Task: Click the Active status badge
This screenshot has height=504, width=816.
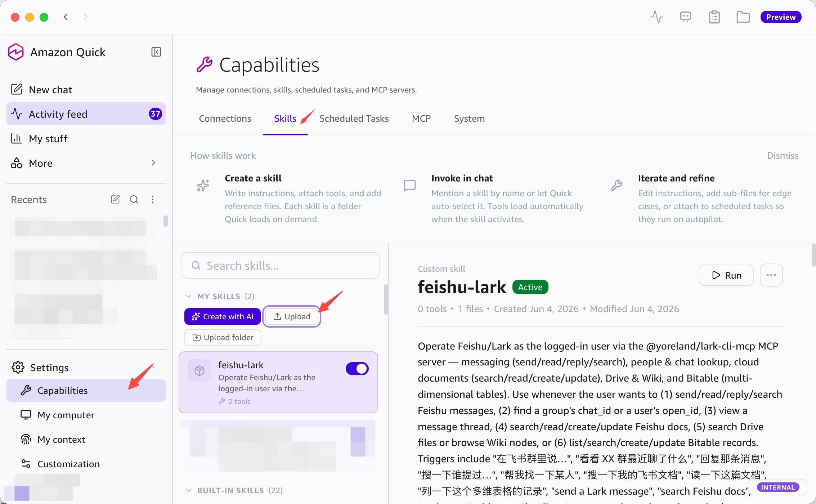Action: (530, 287)
